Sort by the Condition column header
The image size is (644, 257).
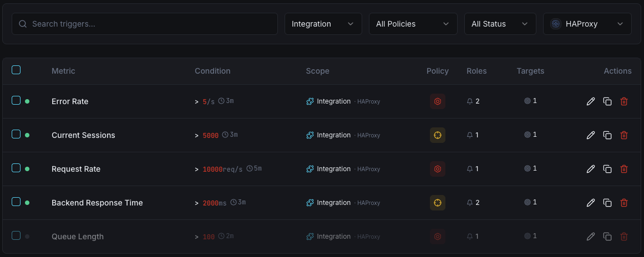212,71
